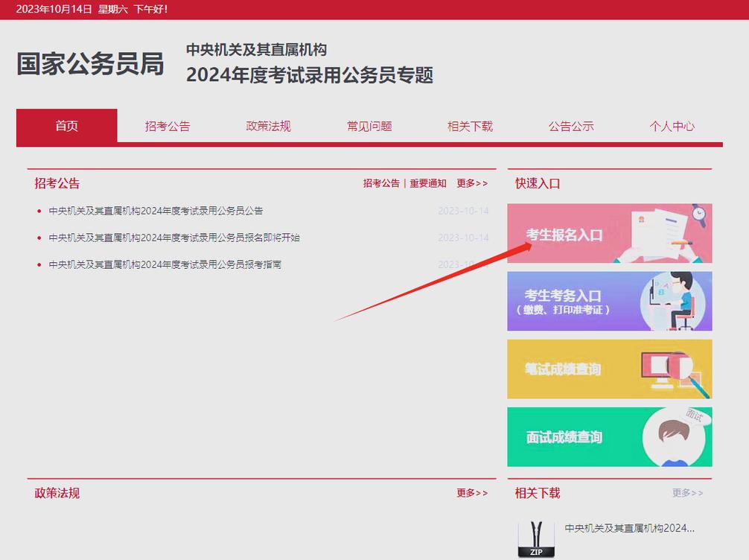Expand 更多>> in the 政策法规 section

[x=473, y=493]
